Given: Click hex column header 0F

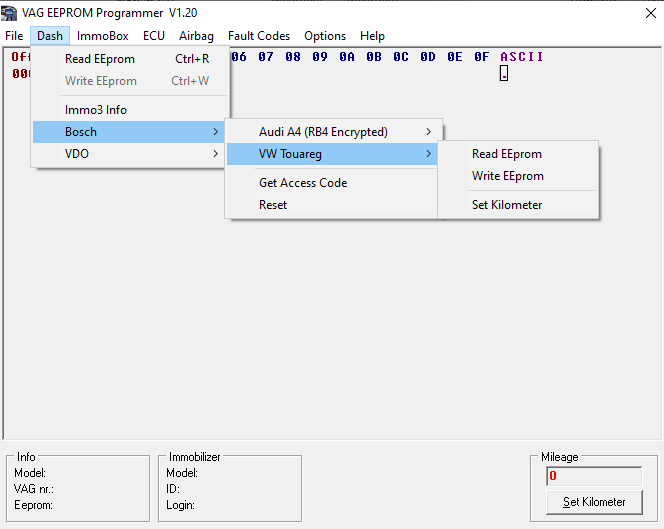Looking at the screenshot, I should 481,57.
